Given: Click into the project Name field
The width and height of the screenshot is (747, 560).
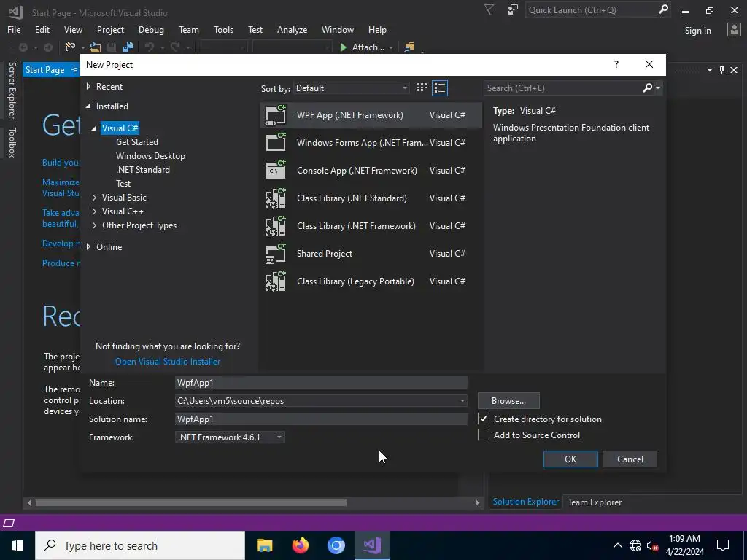Looking at the screenshot, I should coord(321,382).
